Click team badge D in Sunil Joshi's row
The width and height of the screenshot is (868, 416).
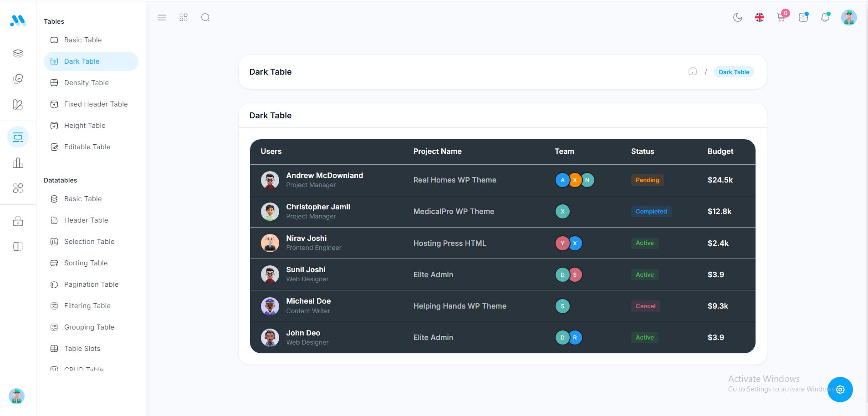(x=562, y=274)
